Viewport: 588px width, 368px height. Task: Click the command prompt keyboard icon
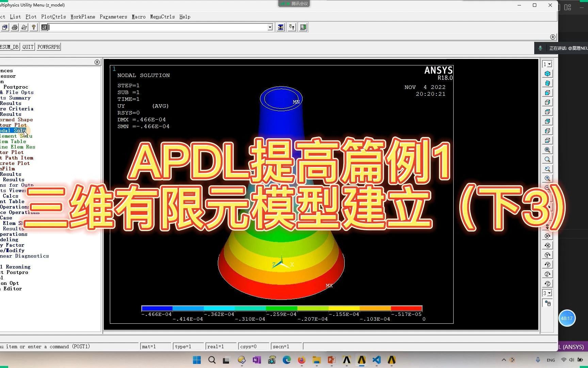44,27
